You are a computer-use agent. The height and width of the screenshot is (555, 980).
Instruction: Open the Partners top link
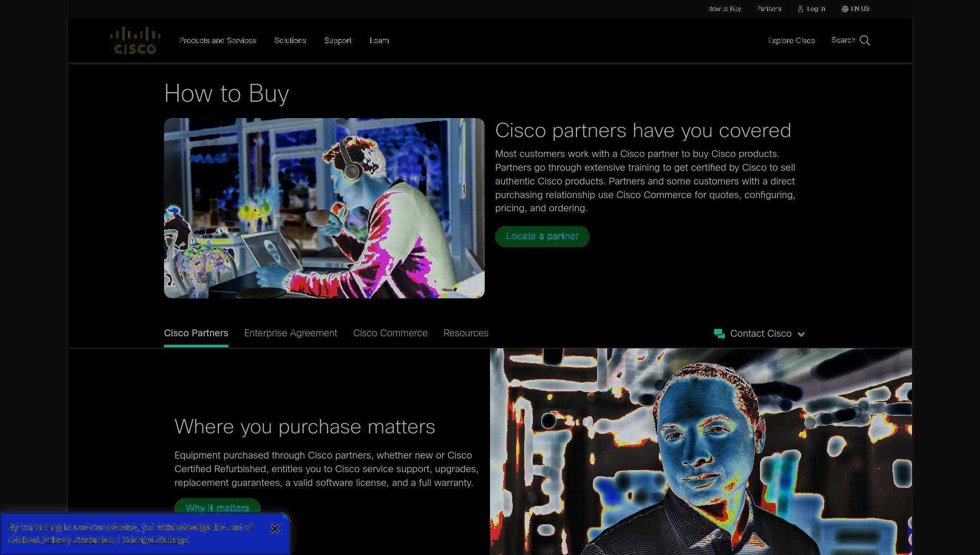coord(769,9)
